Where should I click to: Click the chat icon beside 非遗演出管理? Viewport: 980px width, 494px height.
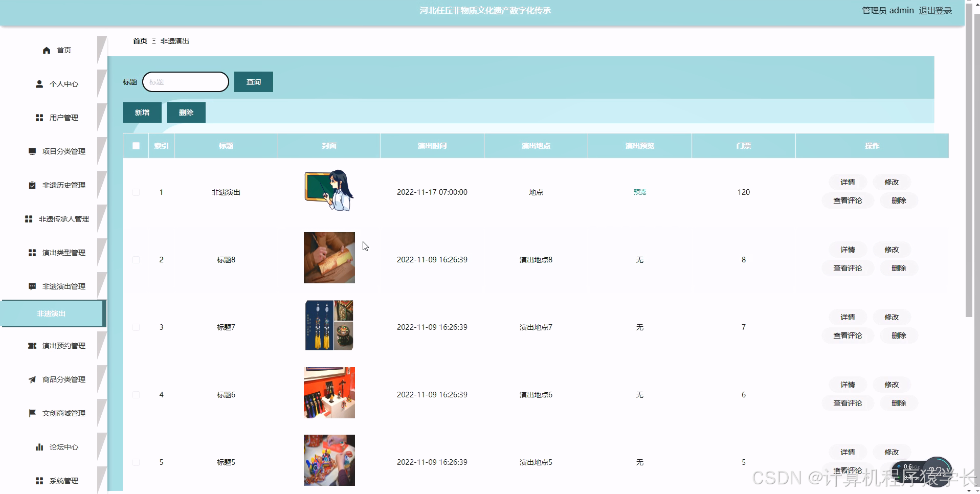point(32,286)
